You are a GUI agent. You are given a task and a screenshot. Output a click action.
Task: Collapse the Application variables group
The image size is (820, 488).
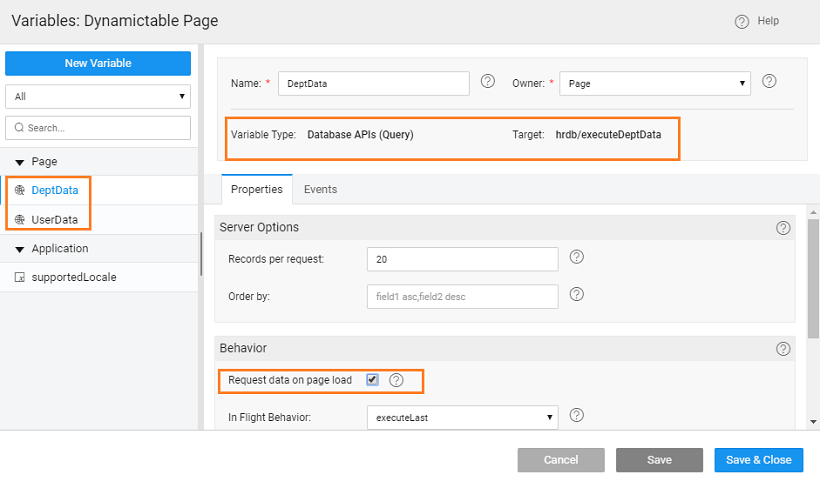(x=19, y=249)
